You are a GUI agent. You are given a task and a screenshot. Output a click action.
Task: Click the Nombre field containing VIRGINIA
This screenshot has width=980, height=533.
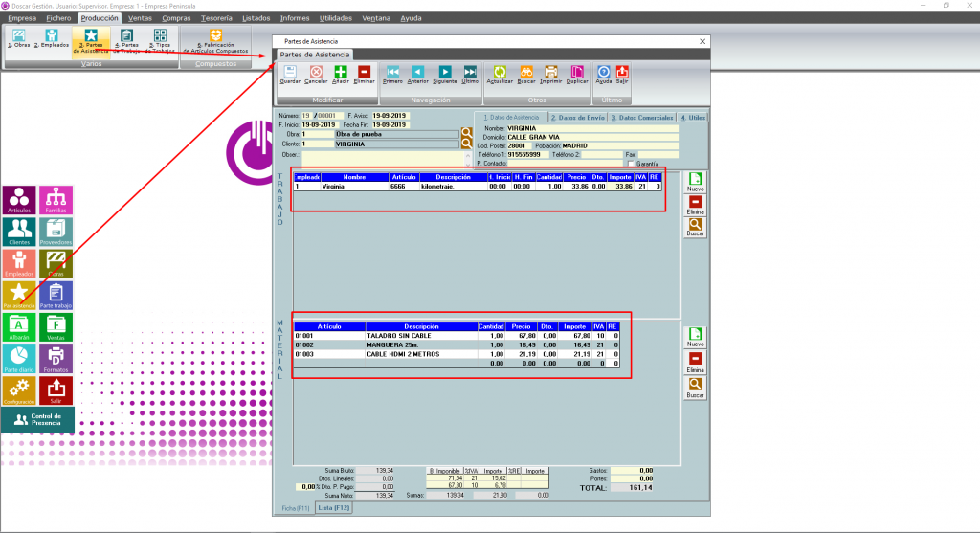coord(592,128)
